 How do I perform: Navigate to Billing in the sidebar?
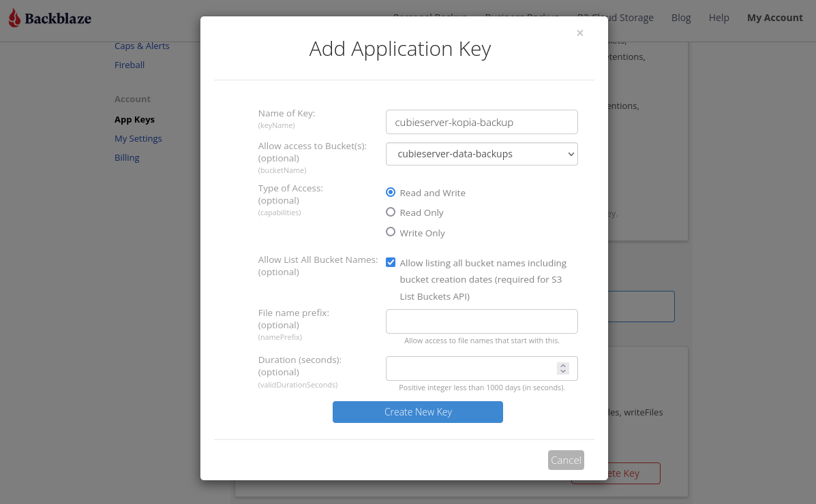[x=127, y=157]
